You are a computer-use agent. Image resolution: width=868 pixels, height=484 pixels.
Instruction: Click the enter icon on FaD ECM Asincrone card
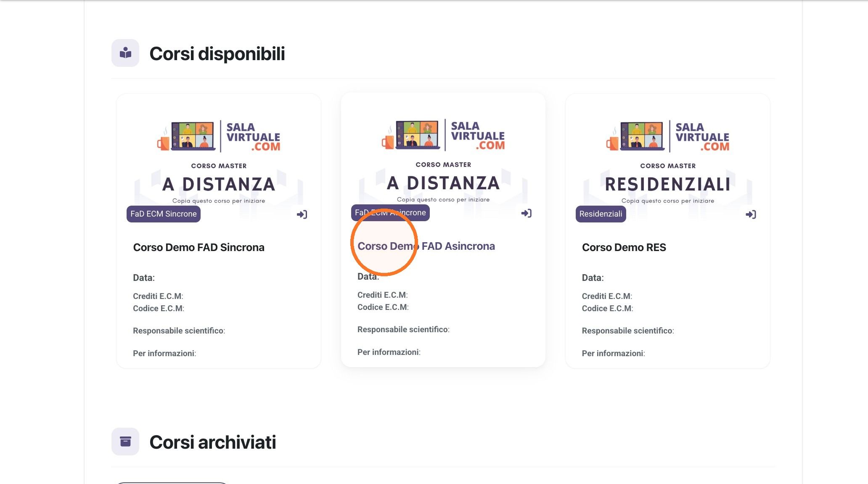click(x=527, y=213)
